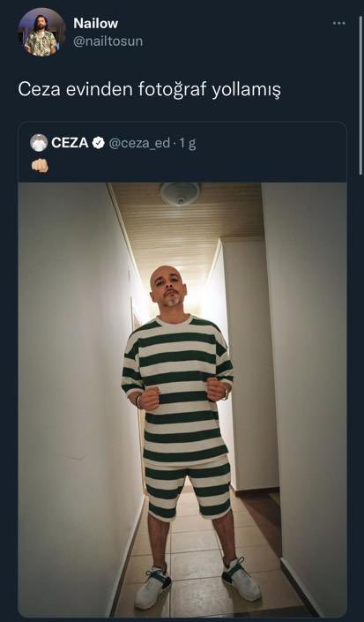The image size is (364, 622).
Task: Click the '1 g' timestamp of quoted tweet
Action: pos(188,143)
